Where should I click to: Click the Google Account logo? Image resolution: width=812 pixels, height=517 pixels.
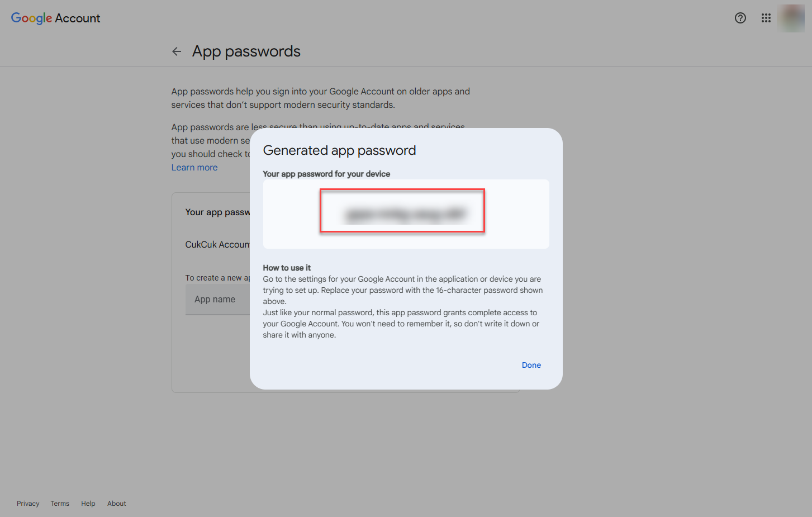click(56, 18)
